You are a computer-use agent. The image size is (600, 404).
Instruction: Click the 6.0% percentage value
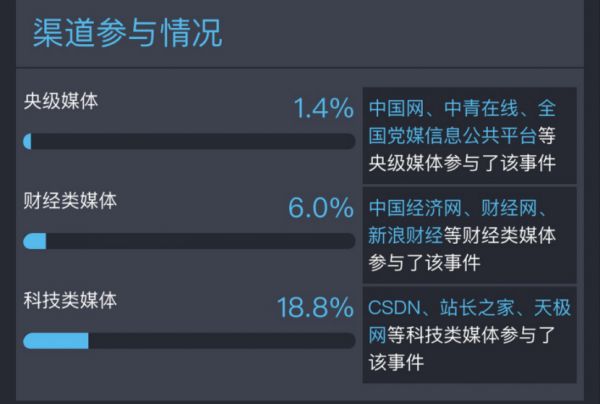(x=321, y=208)
